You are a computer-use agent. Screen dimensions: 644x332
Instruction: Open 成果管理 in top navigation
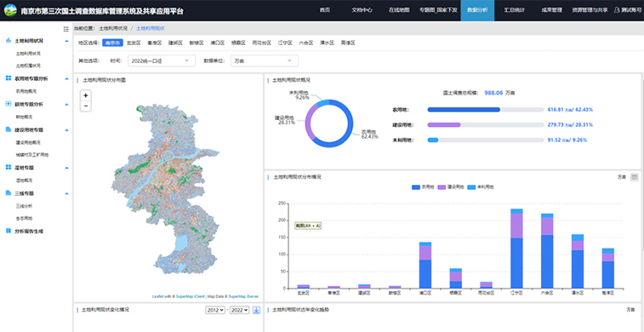click(x=551, y=10)
